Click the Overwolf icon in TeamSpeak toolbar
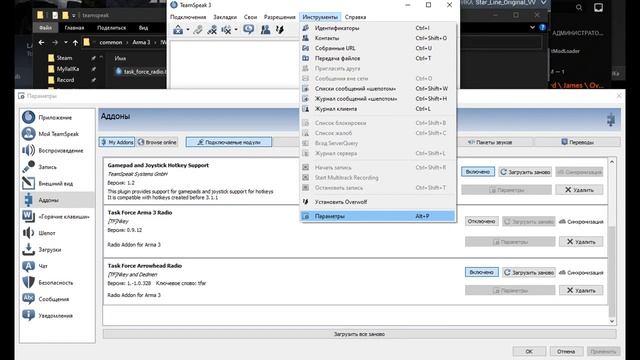Screen dimensions: 640x360 pos(280,29)
